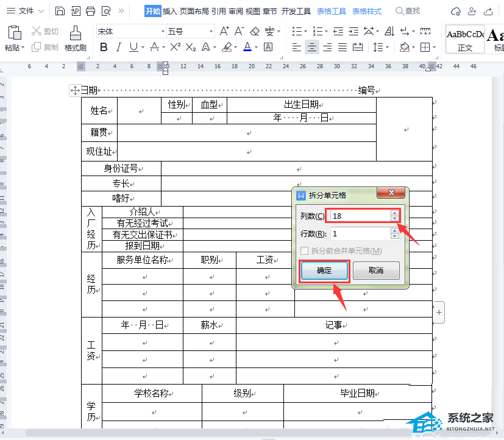Click the Copy icon

pos(37,48)
